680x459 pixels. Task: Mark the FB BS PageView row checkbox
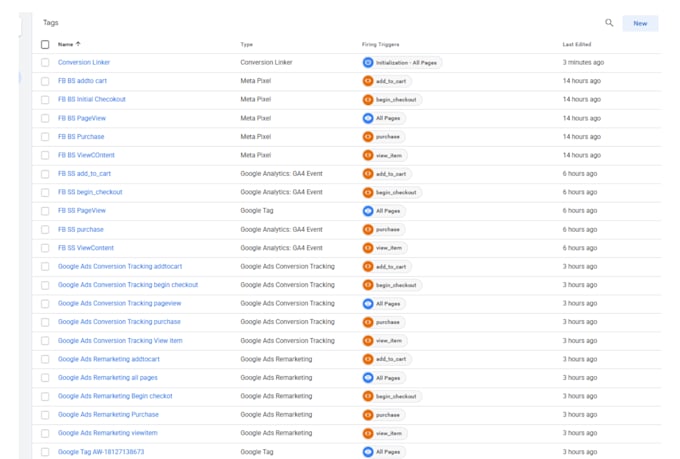click(45, 118)
